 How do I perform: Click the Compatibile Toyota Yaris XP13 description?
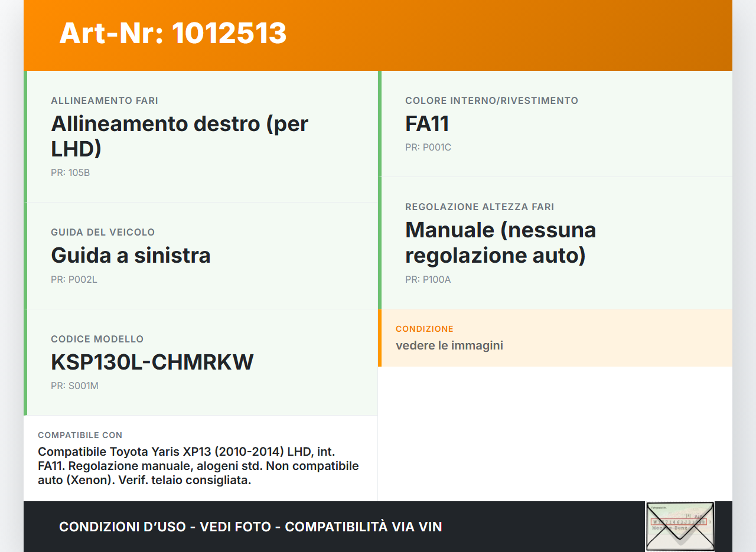[x=198, y=466]
